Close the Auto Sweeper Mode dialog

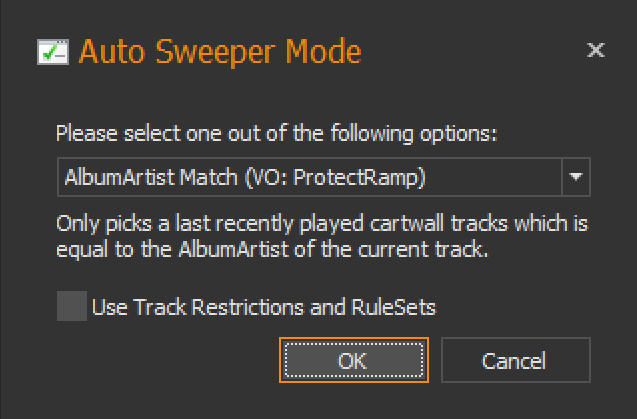click(x=595, y=50)
